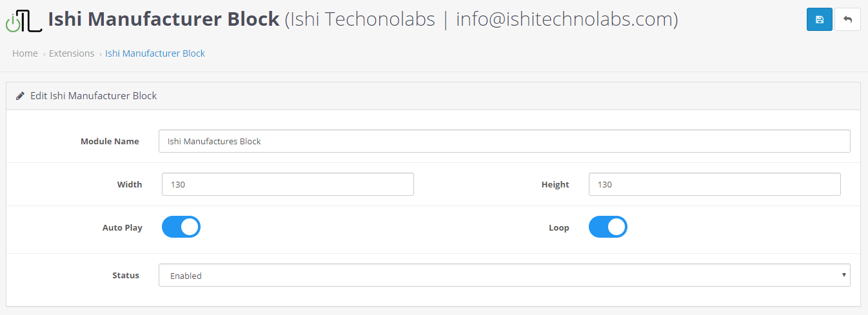Select the Height input field
The height and width of the screenshot is (315, 868).
(x=715, y=184)
